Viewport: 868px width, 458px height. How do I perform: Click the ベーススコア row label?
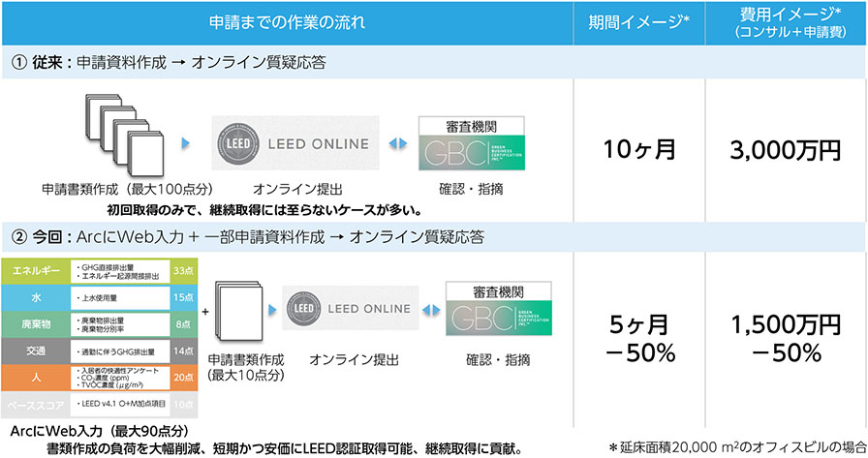click(36, 405)
